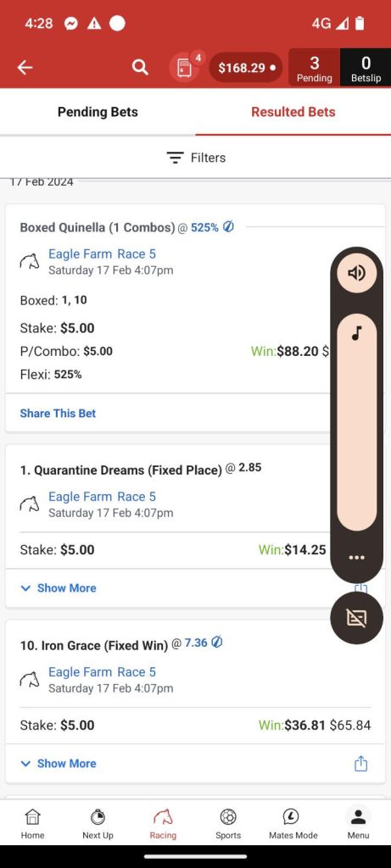Toggle the volume speaker button

click(x=357, y=273)
